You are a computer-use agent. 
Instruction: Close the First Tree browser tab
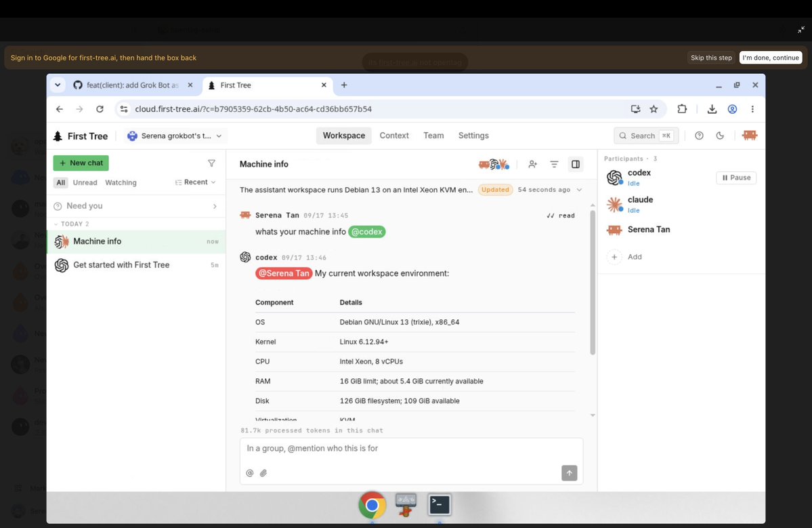click(324, 85)
